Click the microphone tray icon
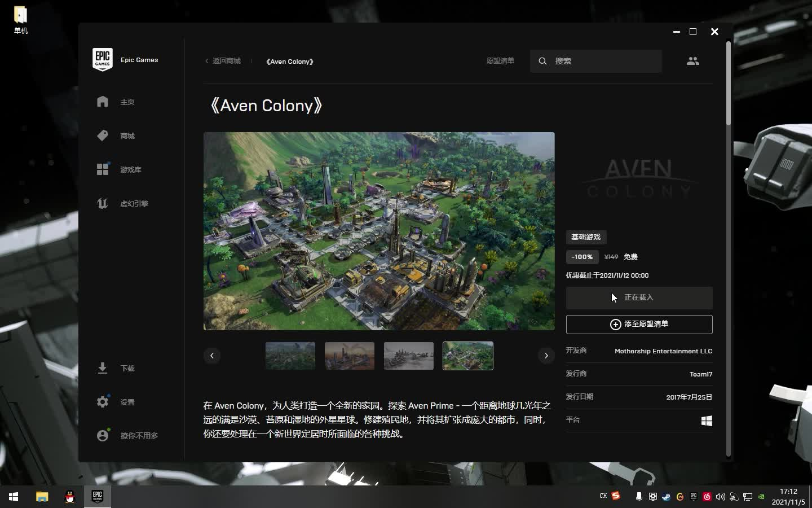 [639, 497]
